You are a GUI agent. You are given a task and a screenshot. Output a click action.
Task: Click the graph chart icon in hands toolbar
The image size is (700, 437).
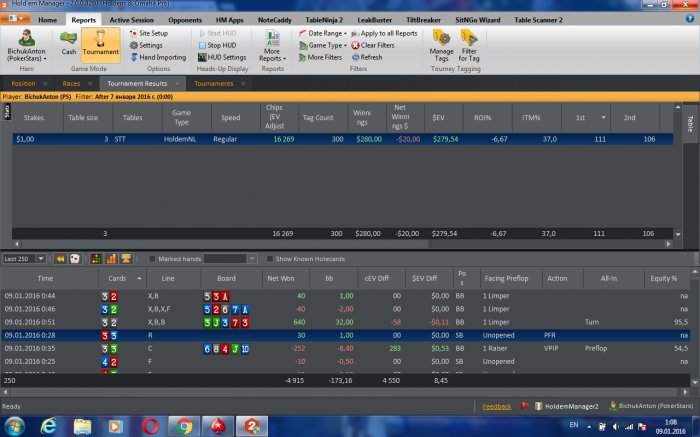click(x=111, y=258)
